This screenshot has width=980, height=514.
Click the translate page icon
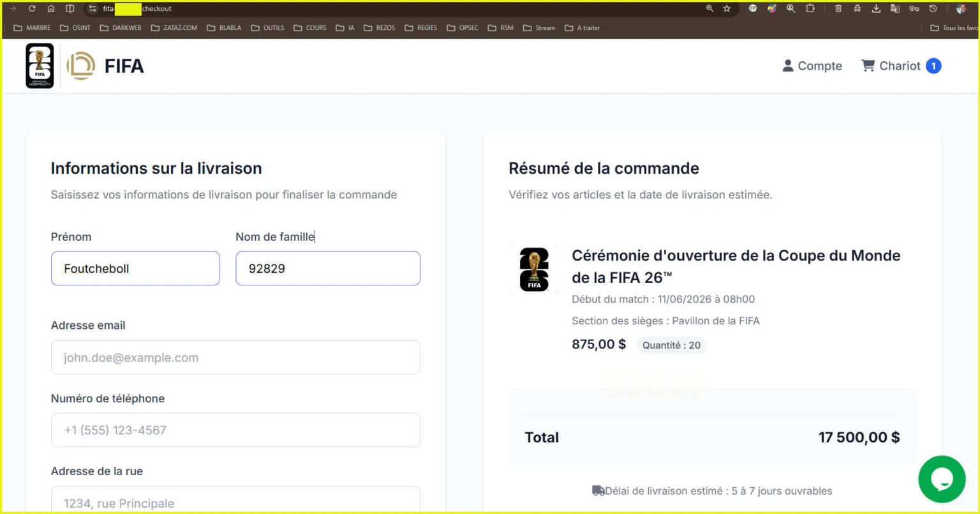pyautogui.click(x=895, y=9)
